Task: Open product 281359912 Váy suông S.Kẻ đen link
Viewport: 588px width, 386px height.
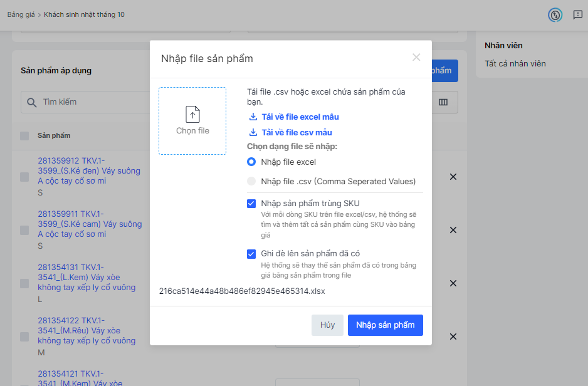Action: point(89,171)
